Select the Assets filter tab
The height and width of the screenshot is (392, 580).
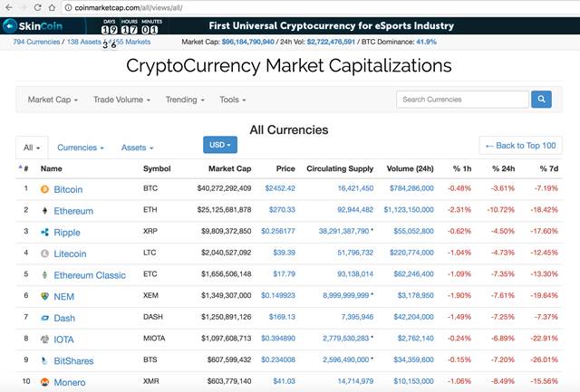pyautogui.click(x=137, y=148)
